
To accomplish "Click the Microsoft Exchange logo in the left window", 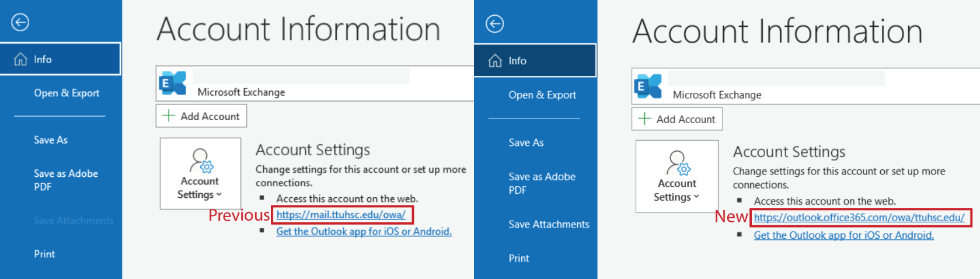I will coord(173,84).
